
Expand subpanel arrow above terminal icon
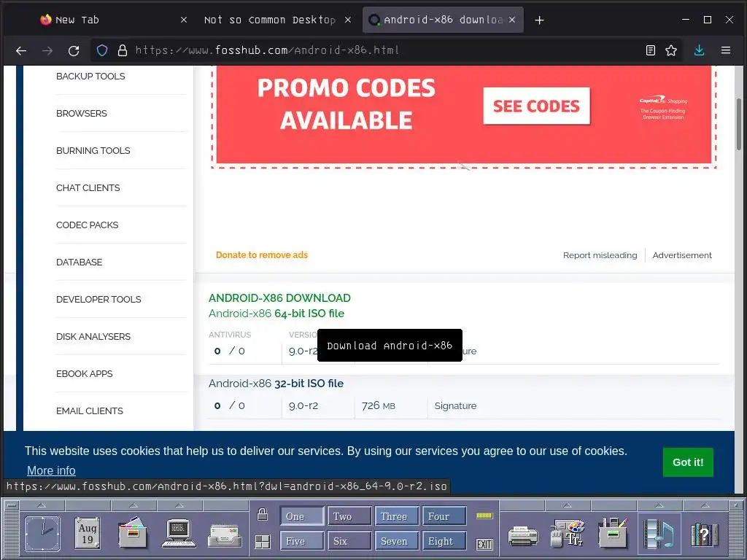point(179,505)
